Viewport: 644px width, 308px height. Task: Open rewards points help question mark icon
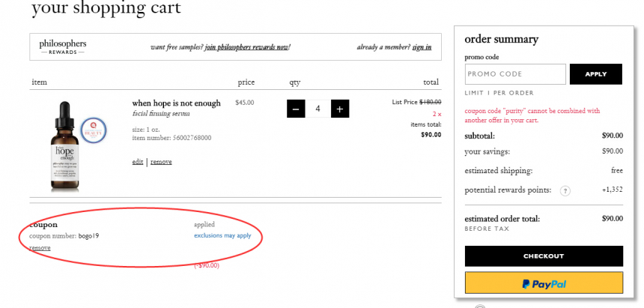[x=565, y=191]
